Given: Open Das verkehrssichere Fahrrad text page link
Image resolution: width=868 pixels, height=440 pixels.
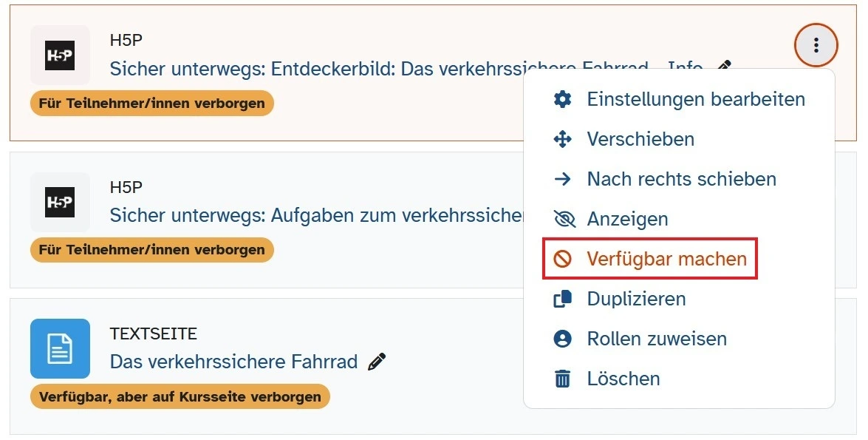Looking at the screenshot, I should pos(233,362).
